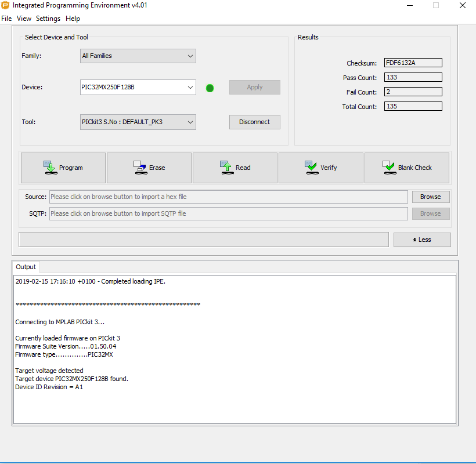Click the Program download-arrow icon
The image size is (476, 464).
[51, 168]
